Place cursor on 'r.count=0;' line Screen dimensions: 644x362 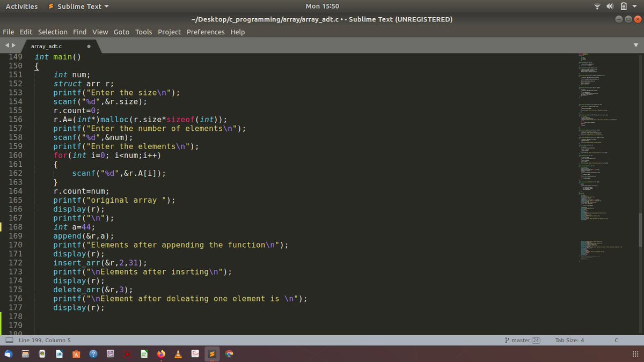76,110
